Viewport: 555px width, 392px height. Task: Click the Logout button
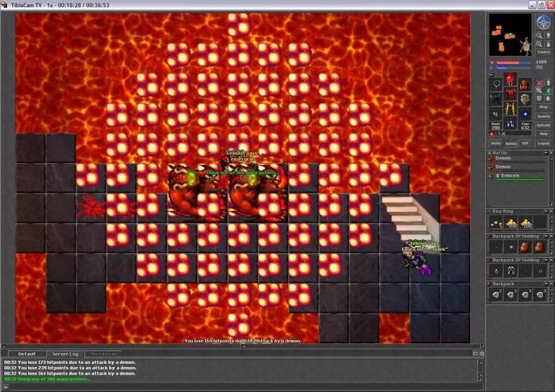543,143
